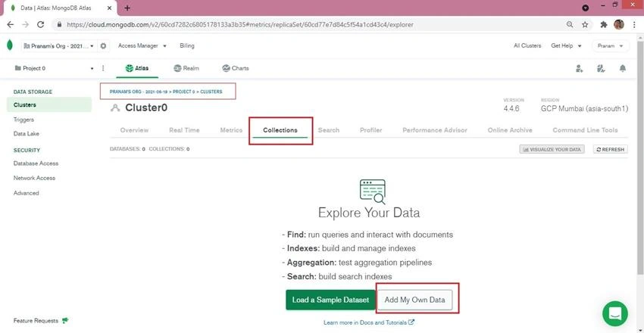Open the chat support bubble

[x=615, y=314]
